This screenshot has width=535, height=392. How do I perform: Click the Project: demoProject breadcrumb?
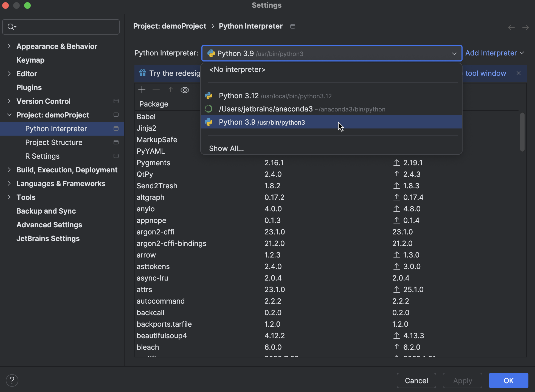coord(170,26)
